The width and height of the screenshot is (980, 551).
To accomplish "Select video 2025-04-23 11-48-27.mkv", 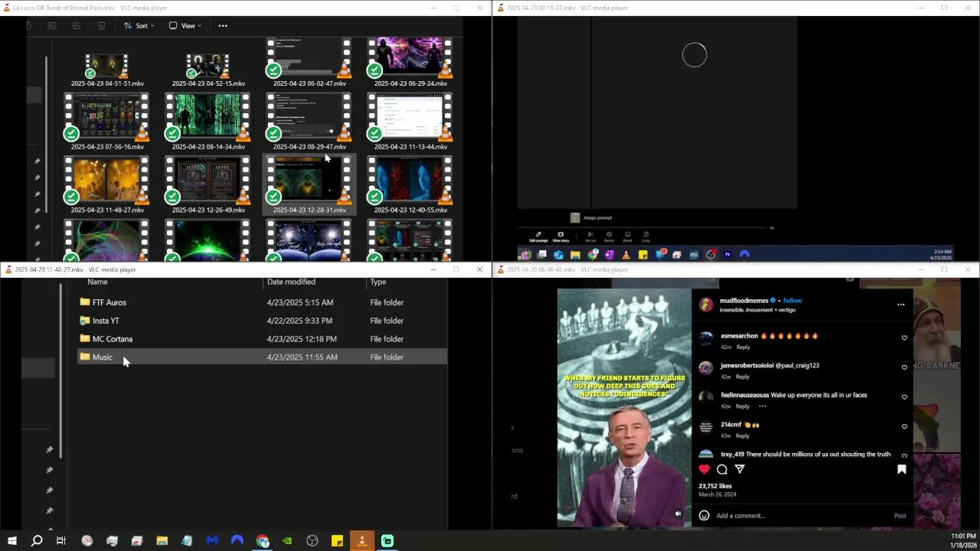I will point(107,185).
